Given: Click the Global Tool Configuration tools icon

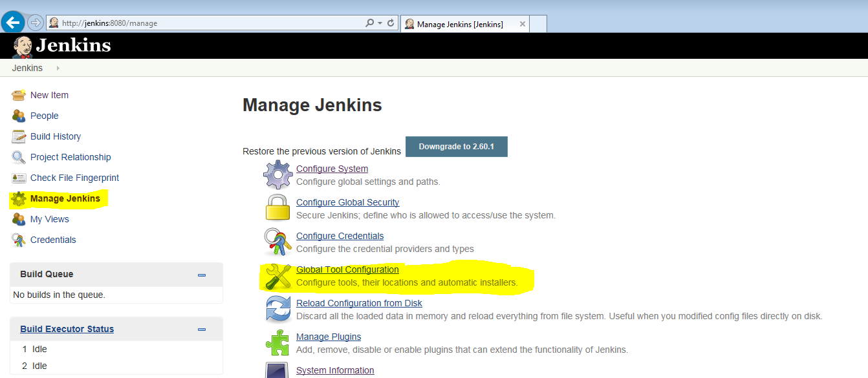Looking at the screenshot, I should (278, 276).
